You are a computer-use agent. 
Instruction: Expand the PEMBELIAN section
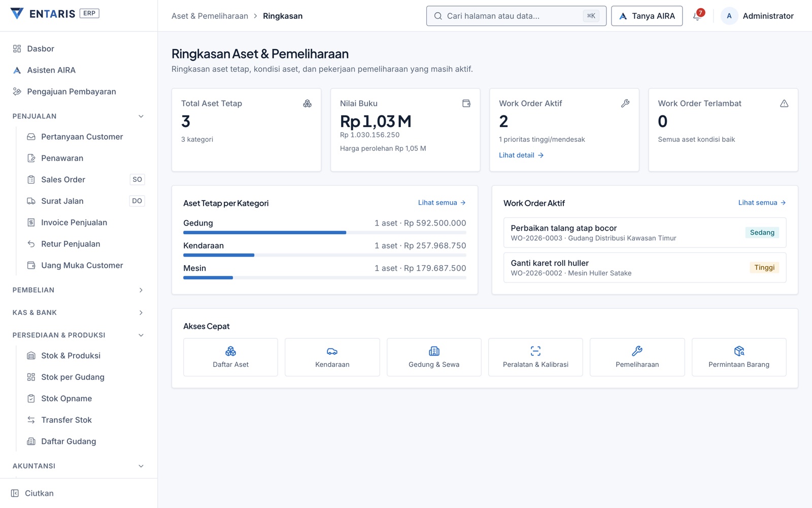coord(79,290)
